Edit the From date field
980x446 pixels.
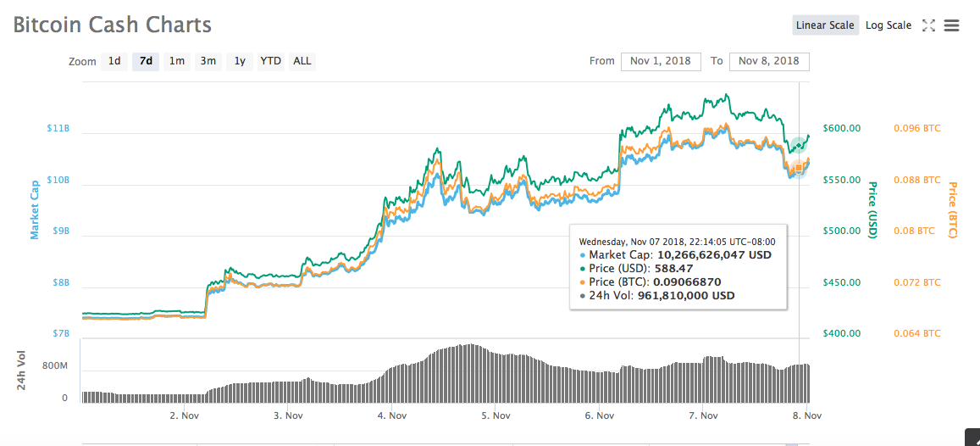coord(661,61)
